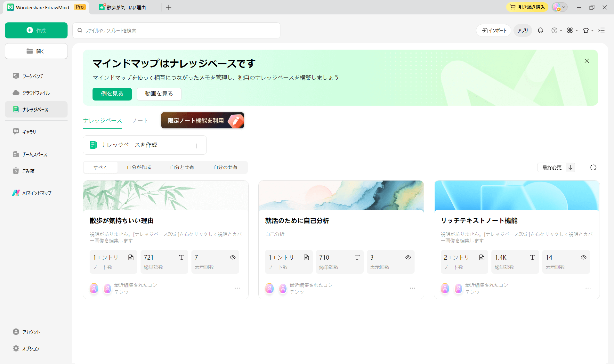Screen dimensions: 614x364
Task: Refresh the knowledge base list
Action: pyautogui.click(x=593, y=167)
